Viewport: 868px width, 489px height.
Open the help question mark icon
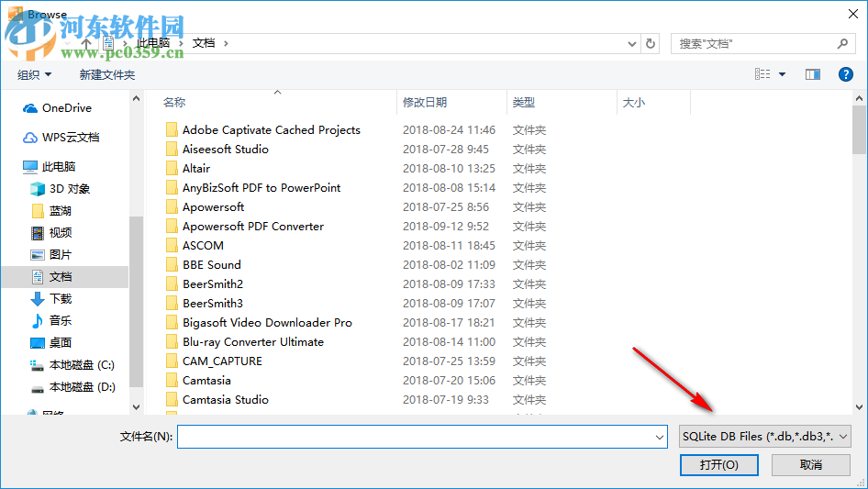845,74
